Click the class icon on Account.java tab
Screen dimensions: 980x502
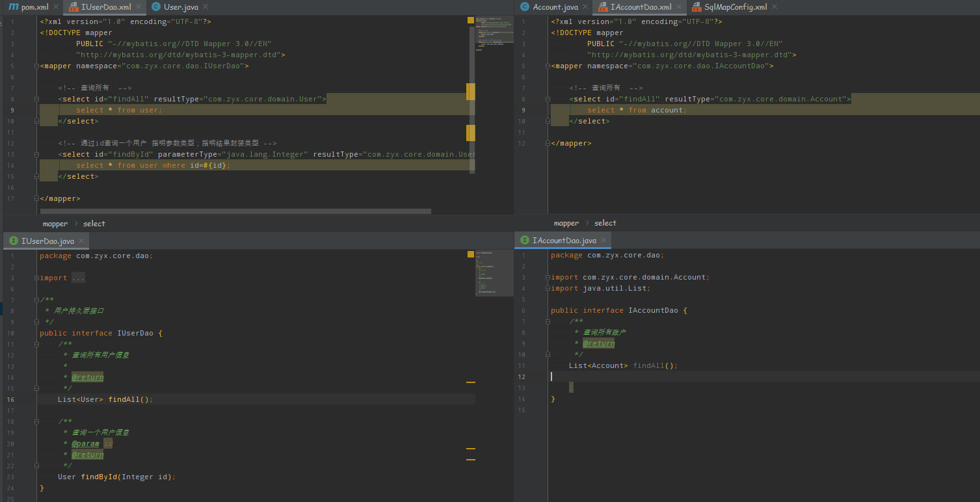pyautogui.click(x=524, y=7)
